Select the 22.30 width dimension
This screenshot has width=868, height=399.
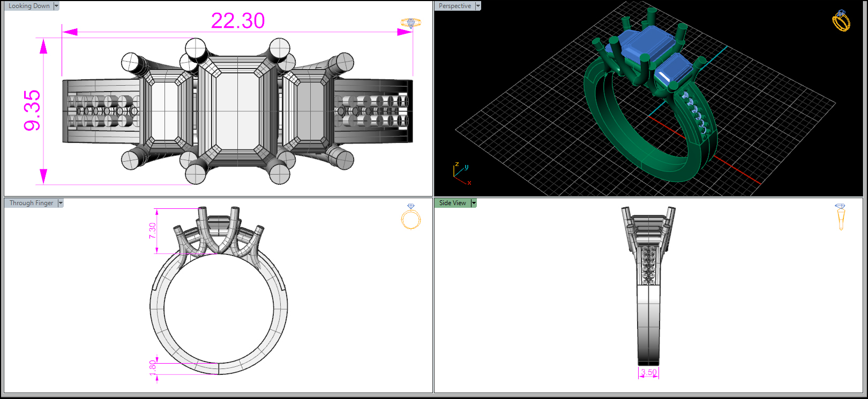(x=238, y=21)
